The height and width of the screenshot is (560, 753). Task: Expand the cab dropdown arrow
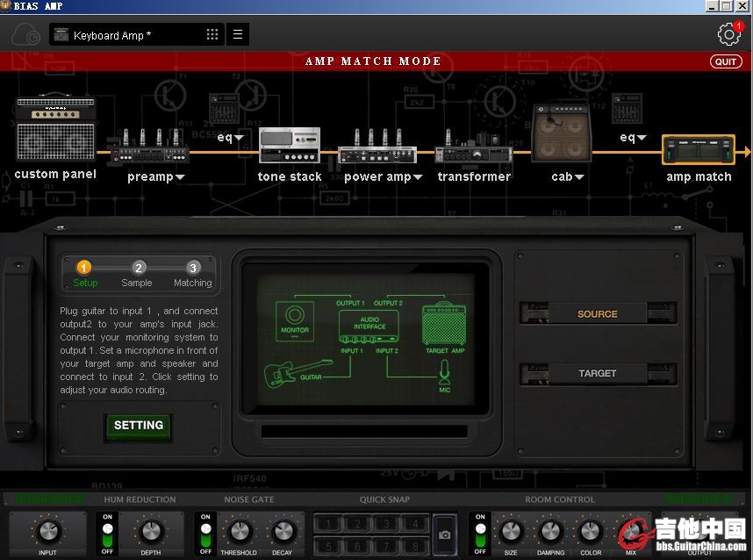coord(579,177)
